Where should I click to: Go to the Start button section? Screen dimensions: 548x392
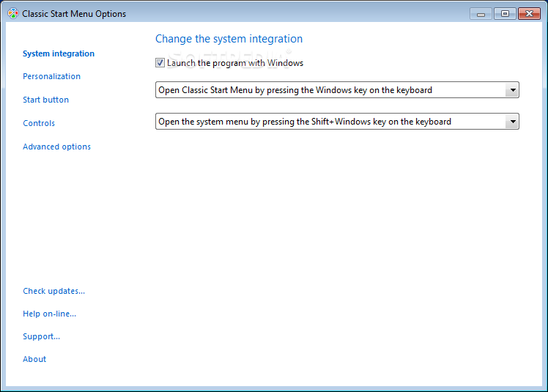[x=45, y=100]
